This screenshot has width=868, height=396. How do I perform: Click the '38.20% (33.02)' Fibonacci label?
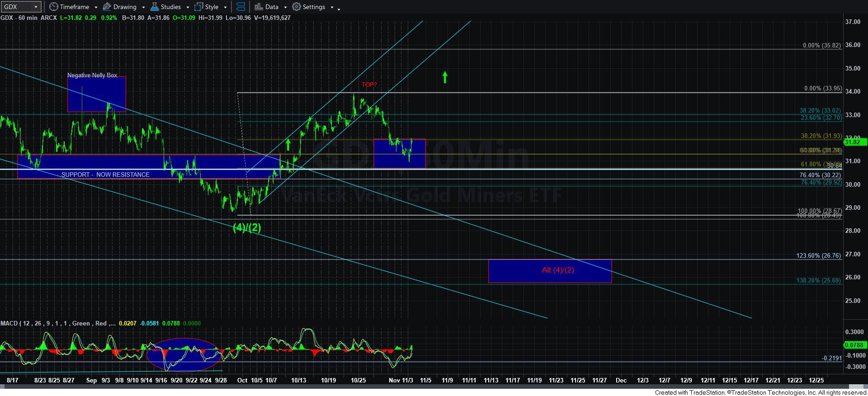[x=820, y=110]
